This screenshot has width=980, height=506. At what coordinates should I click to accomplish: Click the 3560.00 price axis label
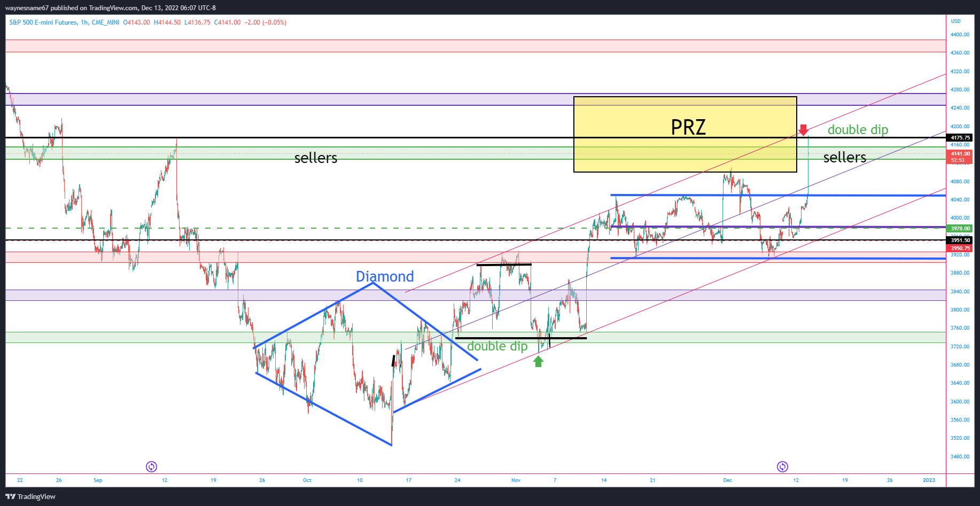pos(960,420)
